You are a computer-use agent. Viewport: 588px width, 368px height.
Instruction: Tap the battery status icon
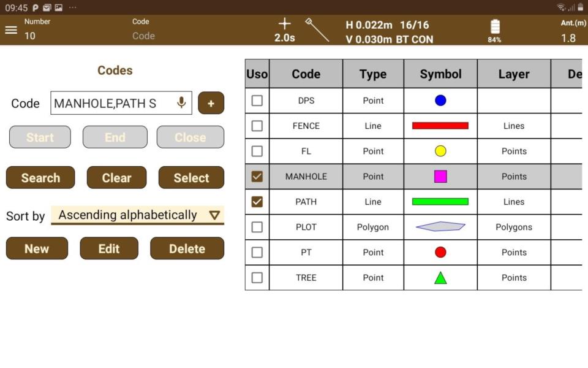[494, 28]
